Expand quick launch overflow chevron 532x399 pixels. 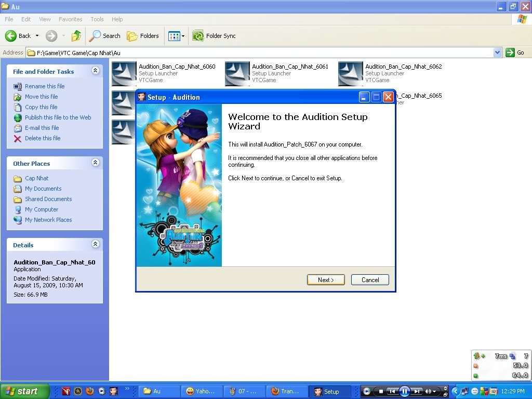(127, 389)
